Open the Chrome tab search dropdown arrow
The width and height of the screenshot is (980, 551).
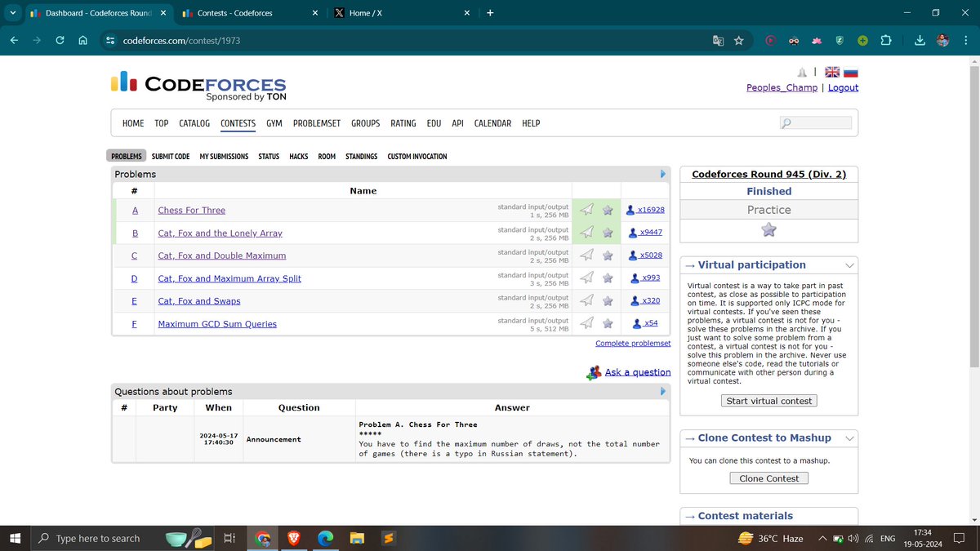click(x=13, y=13)
